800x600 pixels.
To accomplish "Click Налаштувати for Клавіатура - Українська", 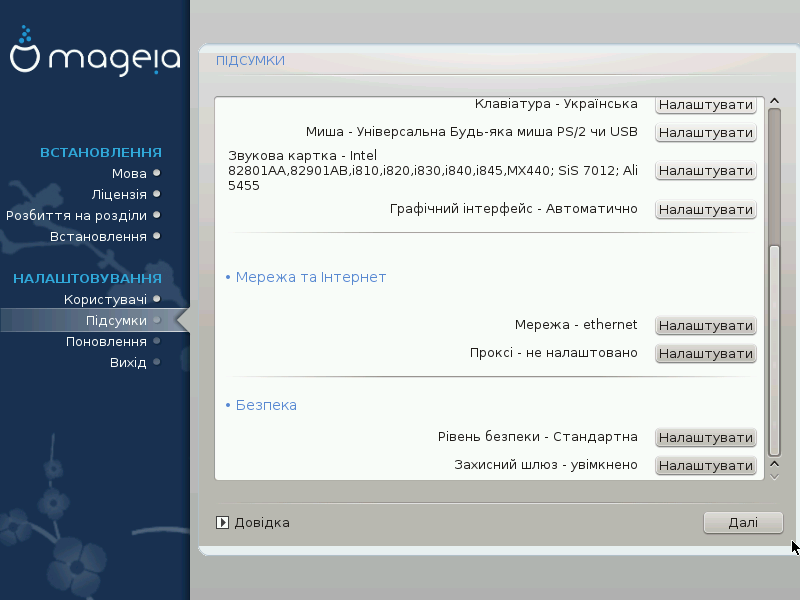I will (x=706, y=105).
